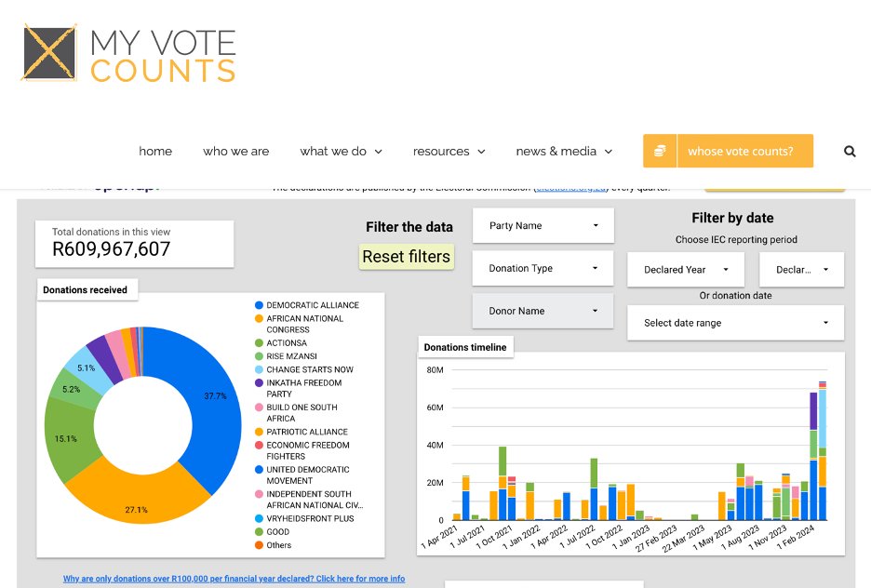The width and height of the screenshot is (871, 588).
Task: Open the search magnifier icon
Action: (850, 151)
